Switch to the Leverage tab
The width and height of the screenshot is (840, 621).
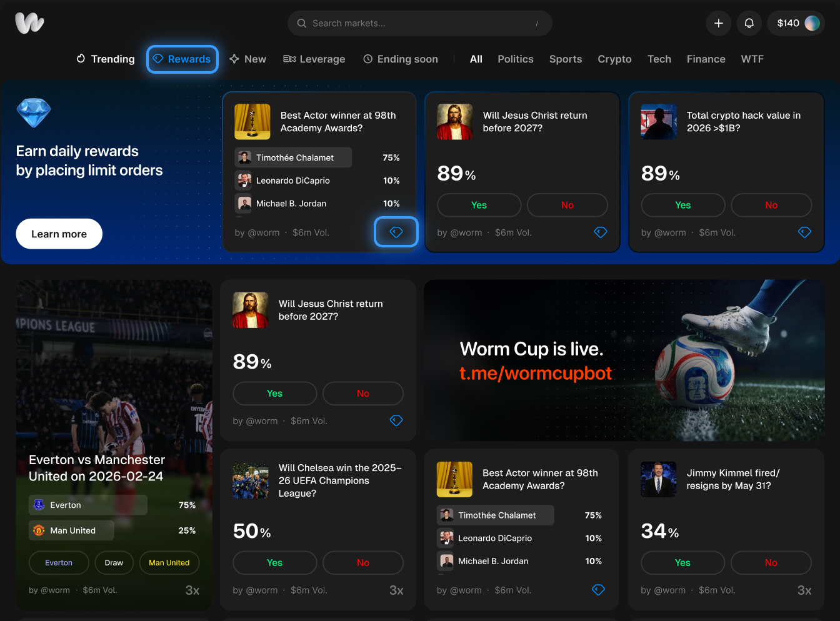pyautogui.click(x=314, y=59)
